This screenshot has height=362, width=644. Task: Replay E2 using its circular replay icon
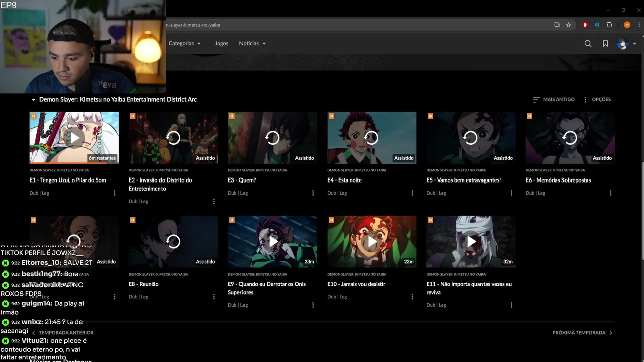pos(173,138)
